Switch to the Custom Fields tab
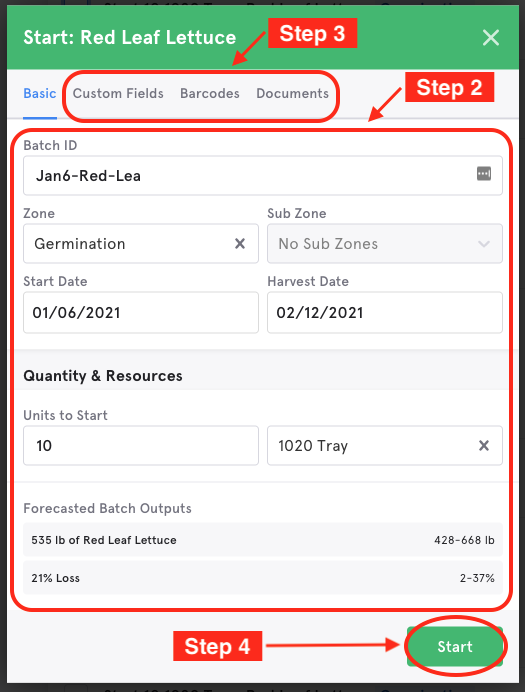 (x=118, y=94)
